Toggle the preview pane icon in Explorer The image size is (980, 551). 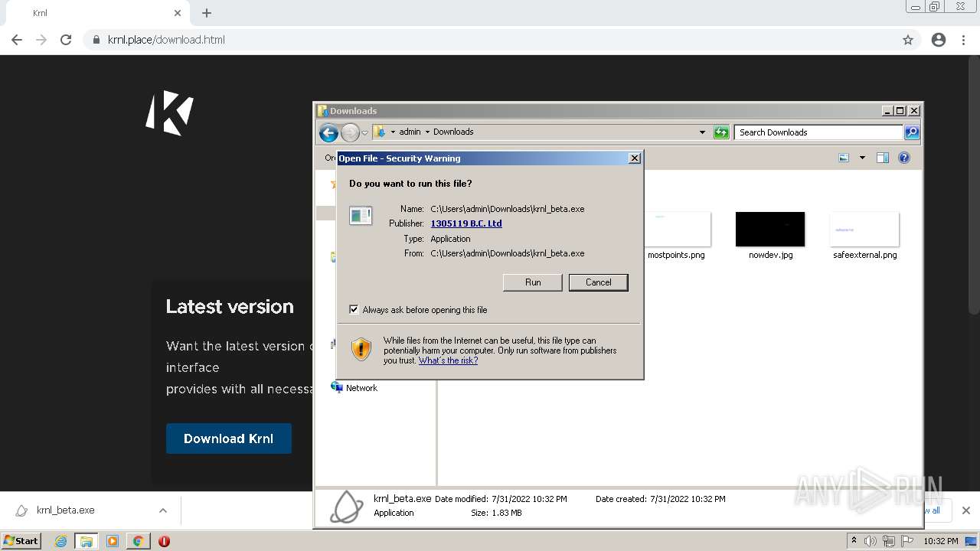point(882,158)
